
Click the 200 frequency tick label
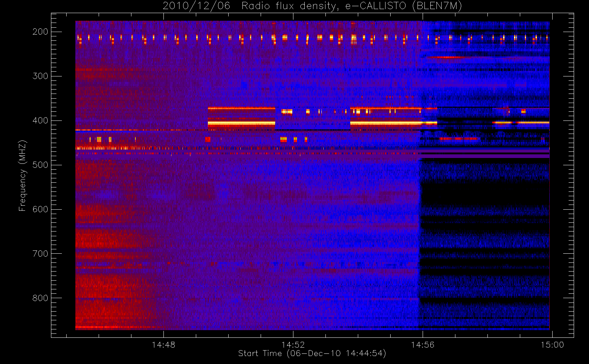(x=40, y=32)
